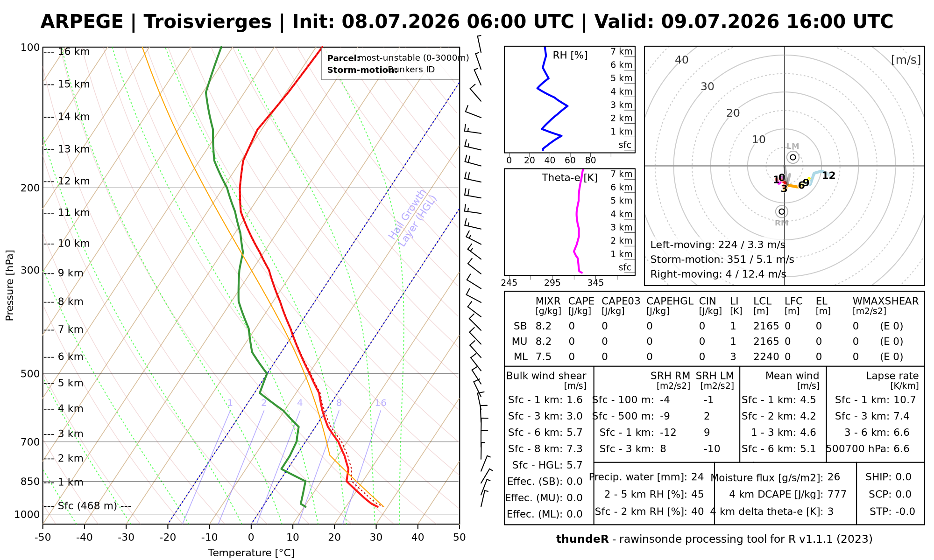Click the RH [%] panel title
This screenshot has height=560, width=934.
(570, 56)
